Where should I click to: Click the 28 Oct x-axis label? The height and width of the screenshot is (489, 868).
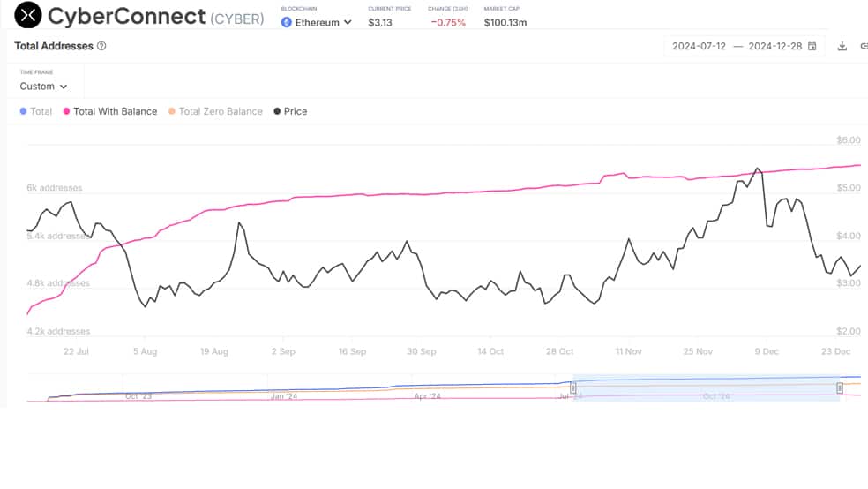[559, 351]
